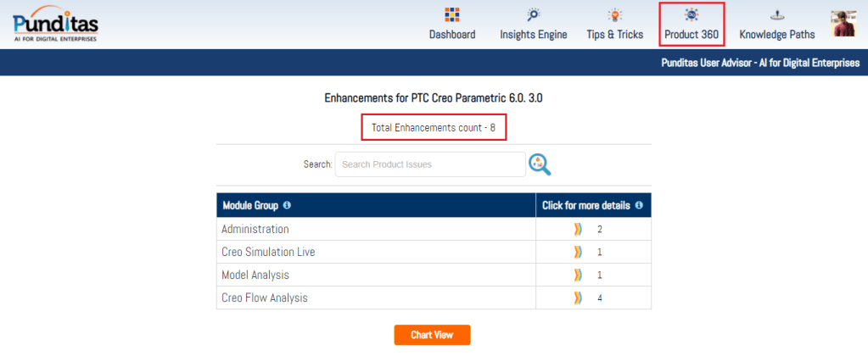Open the user profile avatar
The width and height of the screenshot is (868, 356).
tap(843, 24)
